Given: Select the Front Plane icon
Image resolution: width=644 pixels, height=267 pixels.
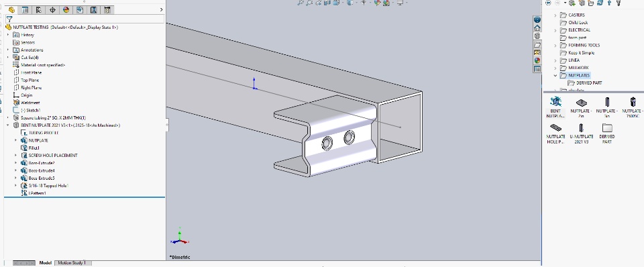Looking at the screenshot, I should (16, 72).
